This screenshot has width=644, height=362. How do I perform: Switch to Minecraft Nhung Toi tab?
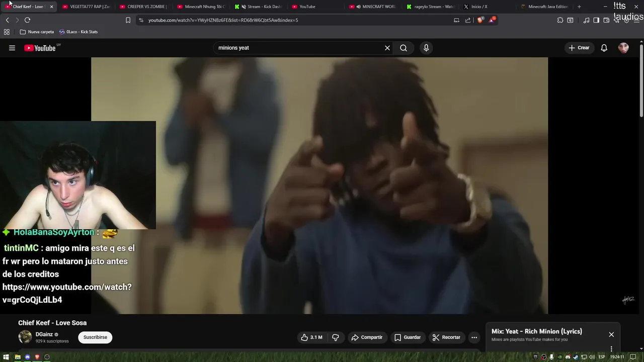201,7
